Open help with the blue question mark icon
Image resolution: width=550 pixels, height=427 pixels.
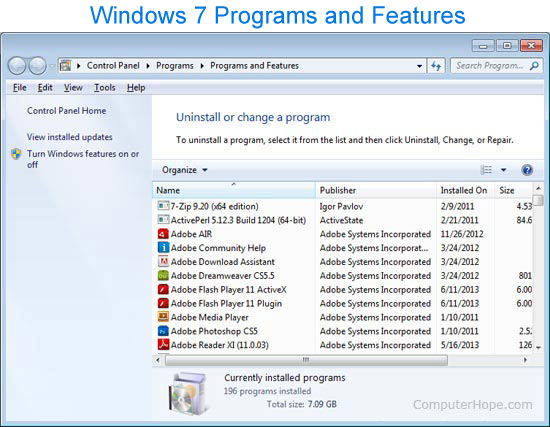point(527,170)
